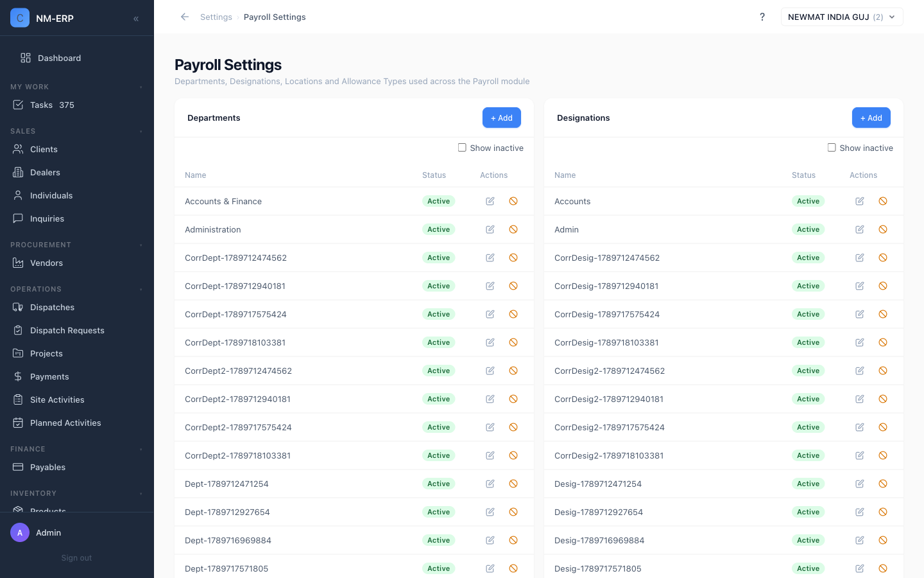The height and width of the screenshot is (578, 924).
Task: Add a new department
Action: tap(502, 118)
